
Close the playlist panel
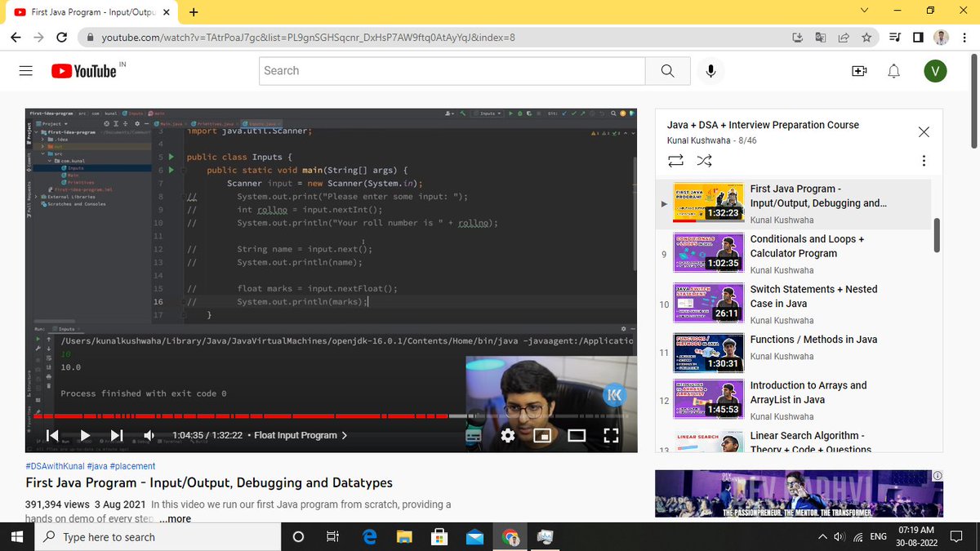[924, 132]
